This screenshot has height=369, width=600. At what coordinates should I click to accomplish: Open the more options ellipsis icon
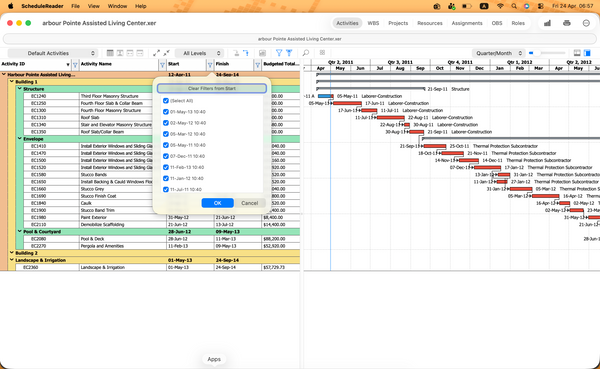click(586, 23)
